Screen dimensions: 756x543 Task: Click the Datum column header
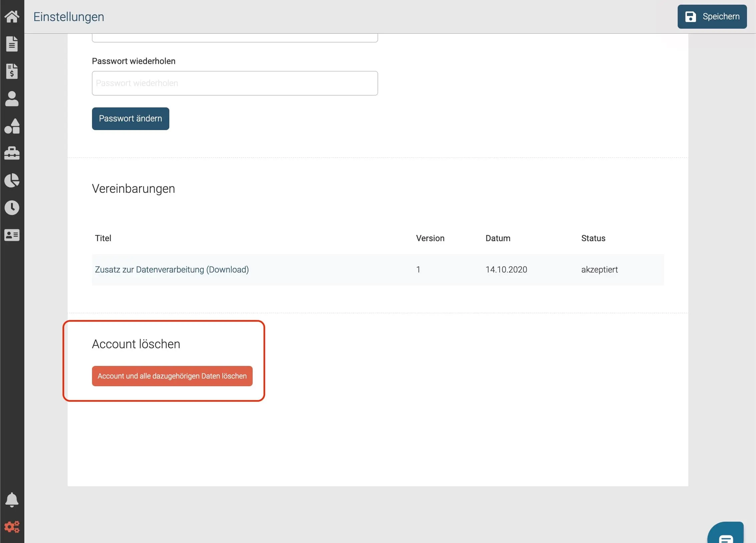pyautogui.click(x=498, y=238)
